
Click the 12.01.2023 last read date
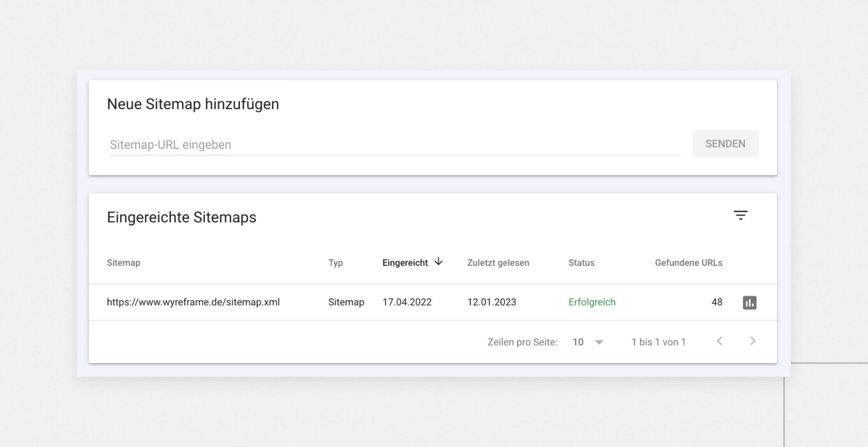click(x=491, y=303)
